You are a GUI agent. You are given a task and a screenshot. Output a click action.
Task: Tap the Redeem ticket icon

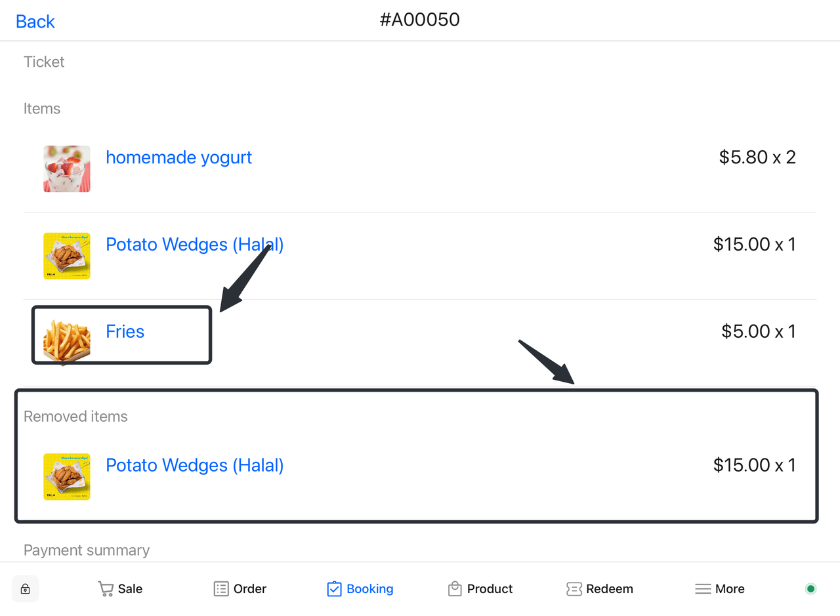pyautogui.click(x=574, y=588)
